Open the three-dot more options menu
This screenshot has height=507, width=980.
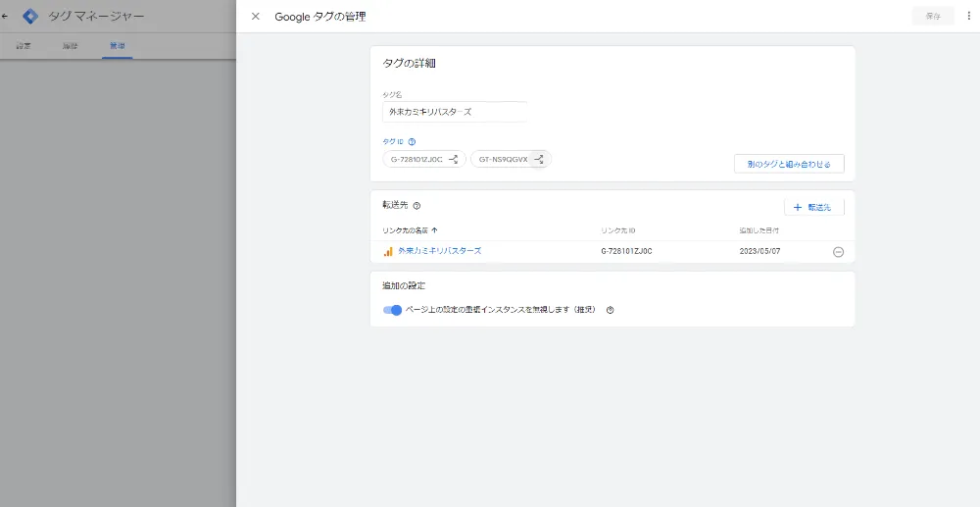coord(969,17)
